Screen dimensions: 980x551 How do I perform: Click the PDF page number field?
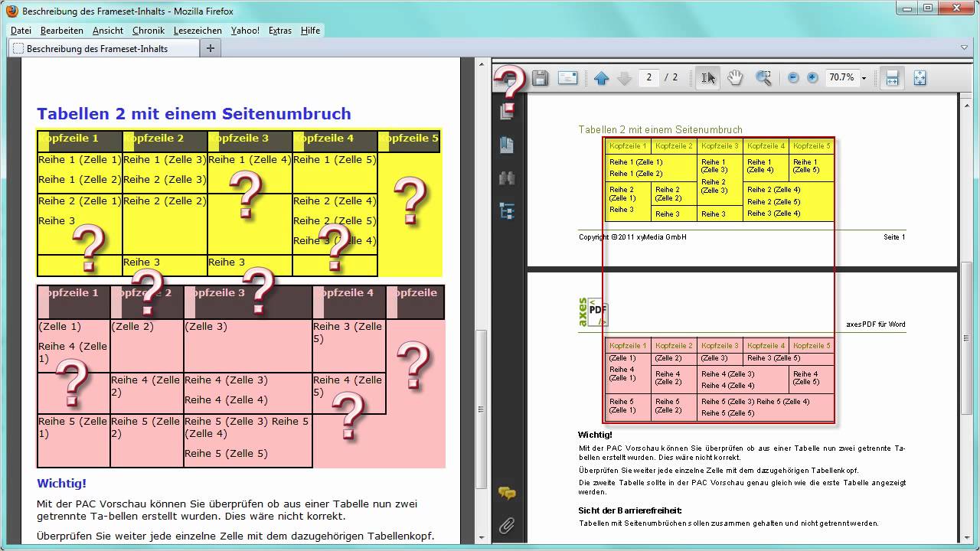[x=648, y=77]
